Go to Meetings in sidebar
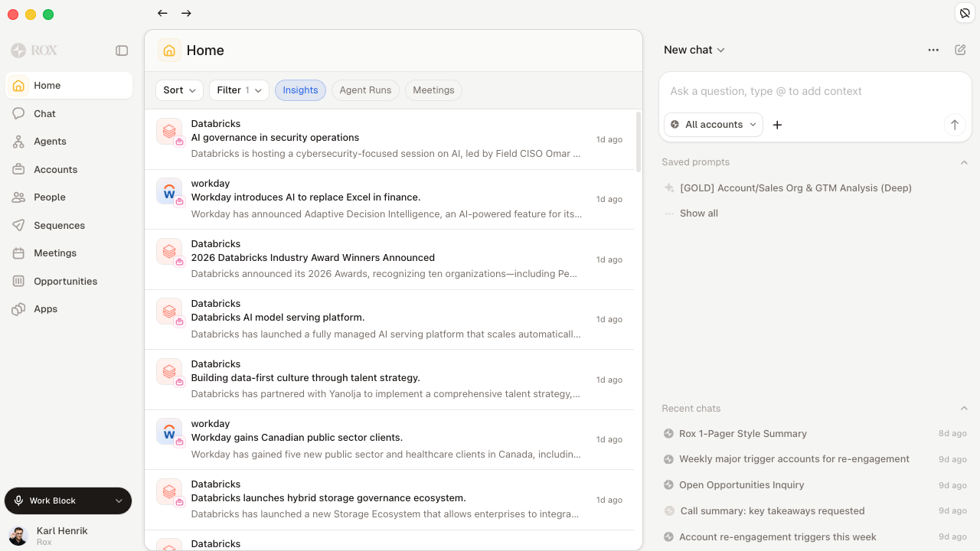The image size is (980, 551). tap(69, 253)
